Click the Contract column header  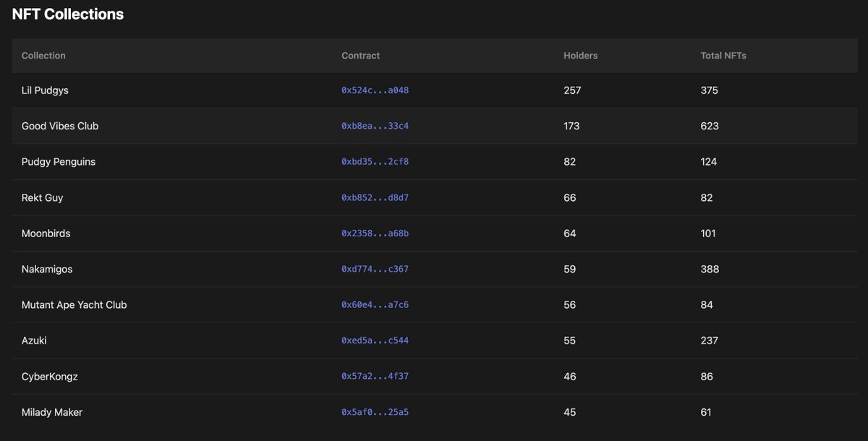click(361, 56)
